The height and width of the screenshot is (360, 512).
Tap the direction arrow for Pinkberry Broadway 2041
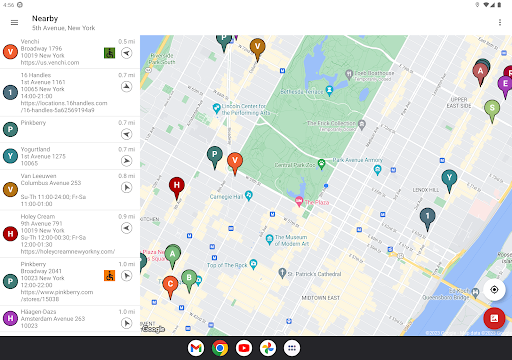[126, 276]
